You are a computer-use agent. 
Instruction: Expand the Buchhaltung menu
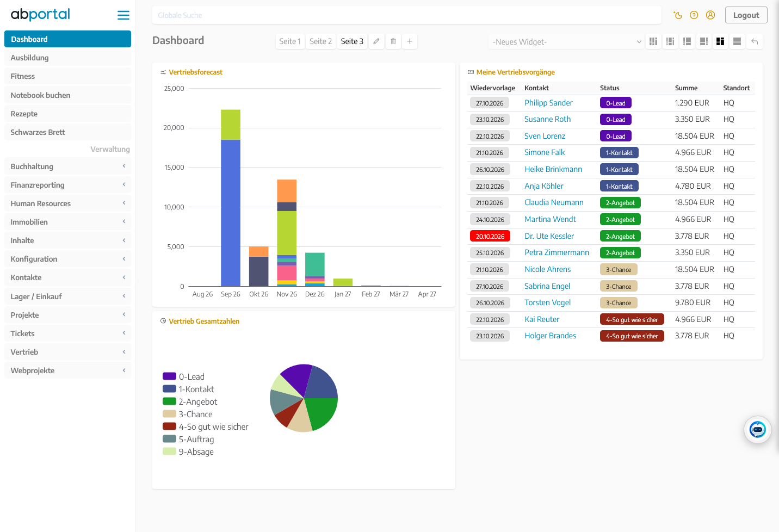pos(67,166)
